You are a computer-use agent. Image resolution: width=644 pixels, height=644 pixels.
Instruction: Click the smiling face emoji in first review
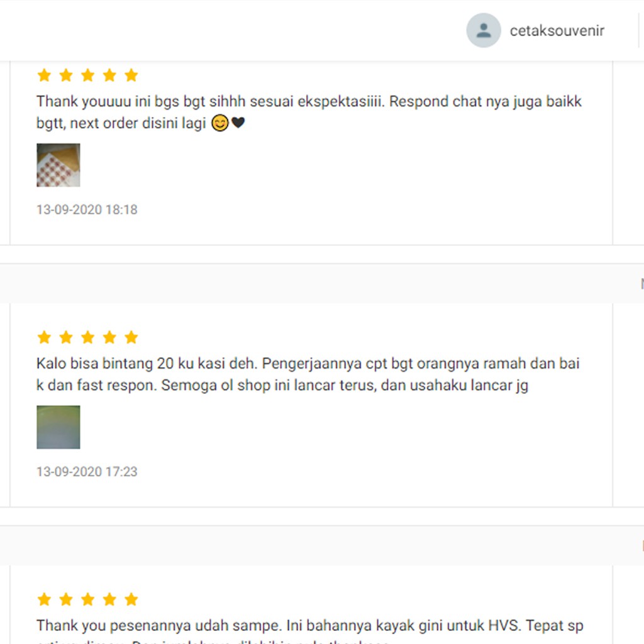219,123
